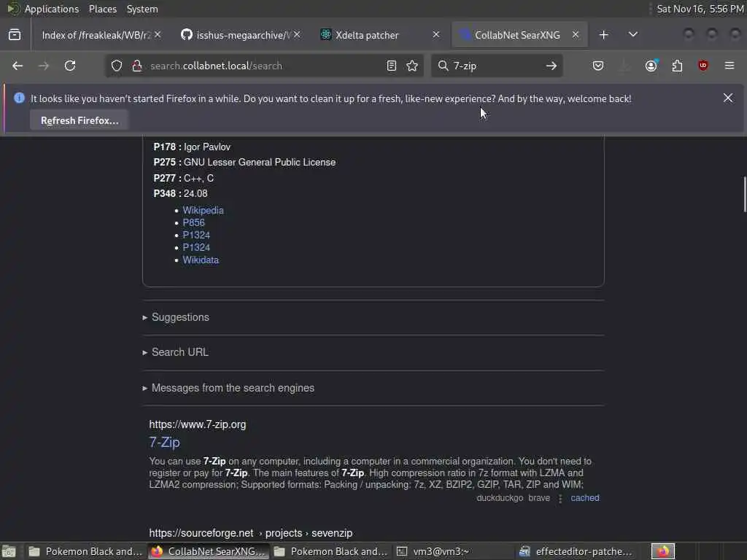The image size is (747, 560).
Task: Close the Index of /freakleak tab
Action: (x=158, y=35)
